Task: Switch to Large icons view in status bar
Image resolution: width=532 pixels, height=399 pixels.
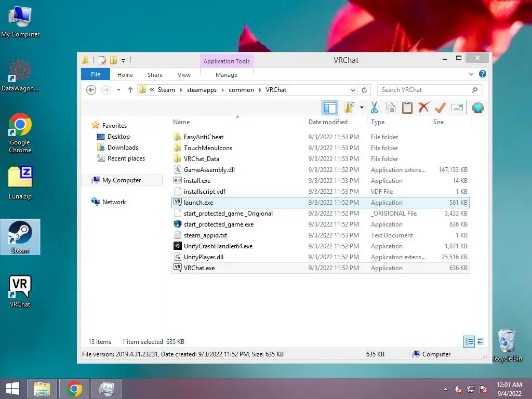Action: click(x=481, y=341)
